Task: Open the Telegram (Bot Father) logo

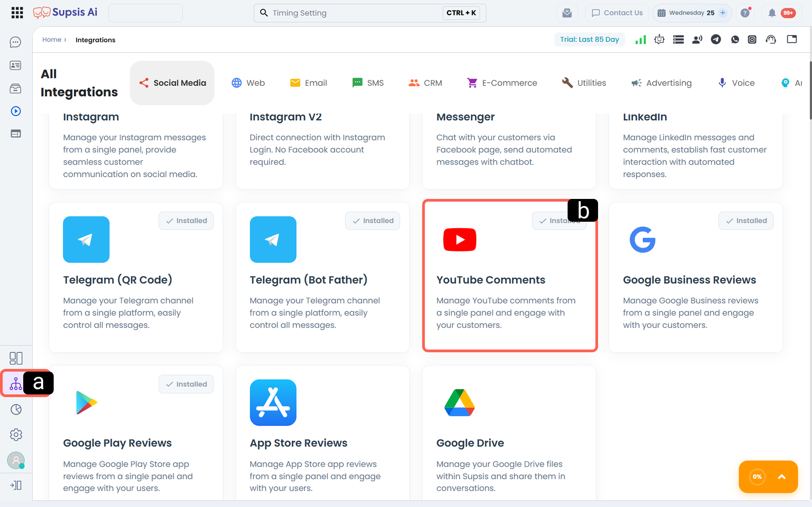Action: click(273, 240)
